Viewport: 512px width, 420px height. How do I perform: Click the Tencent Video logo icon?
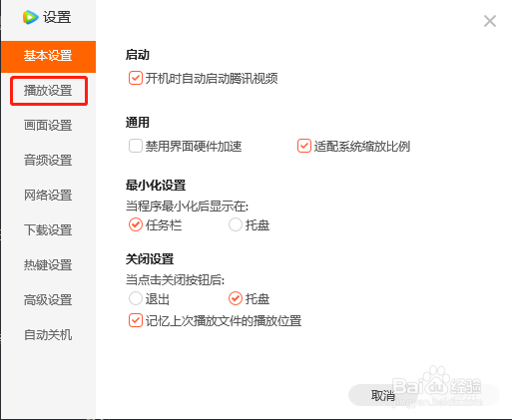point(31,17)
